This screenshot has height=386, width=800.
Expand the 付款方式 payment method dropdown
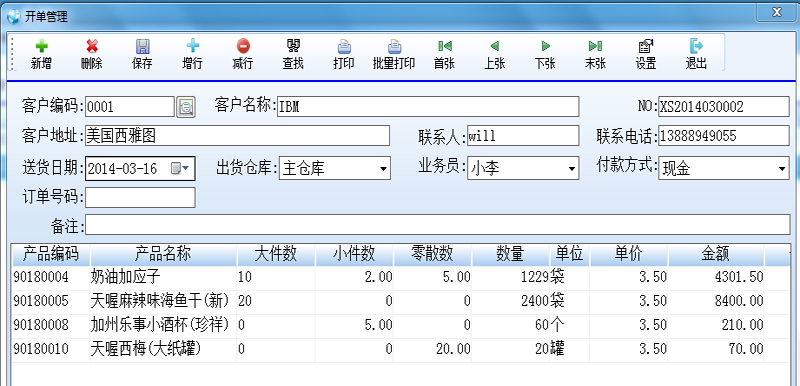tap(782, 169)
